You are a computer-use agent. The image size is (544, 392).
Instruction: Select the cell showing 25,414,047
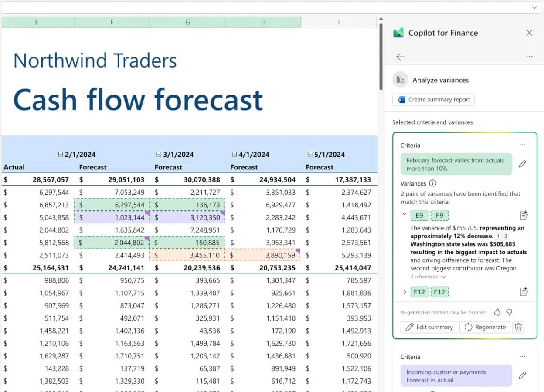339,268
